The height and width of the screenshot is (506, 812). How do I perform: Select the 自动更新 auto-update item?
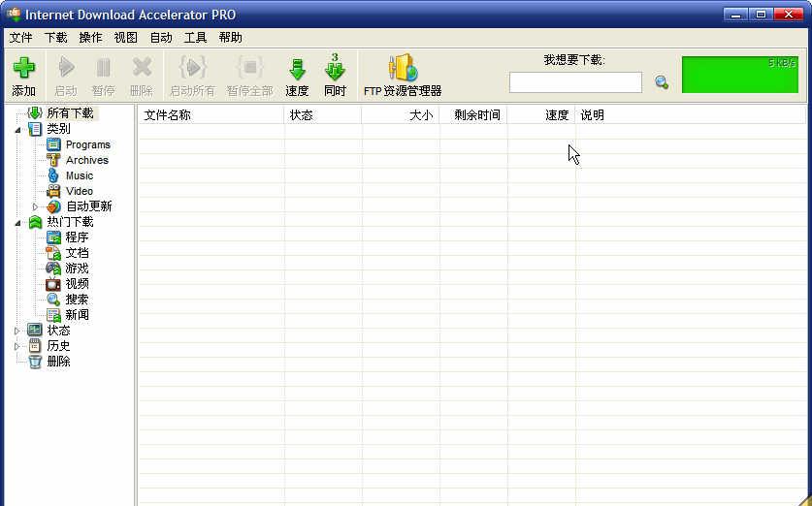coord(89,206)
